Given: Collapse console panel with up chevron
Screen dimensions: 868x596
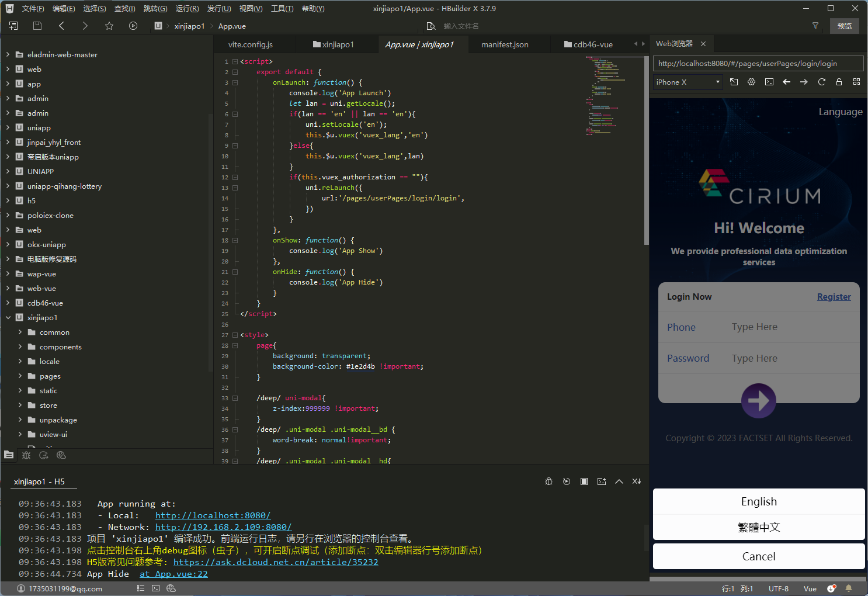Looking at the screenshot, I should [x=619, y=481].
